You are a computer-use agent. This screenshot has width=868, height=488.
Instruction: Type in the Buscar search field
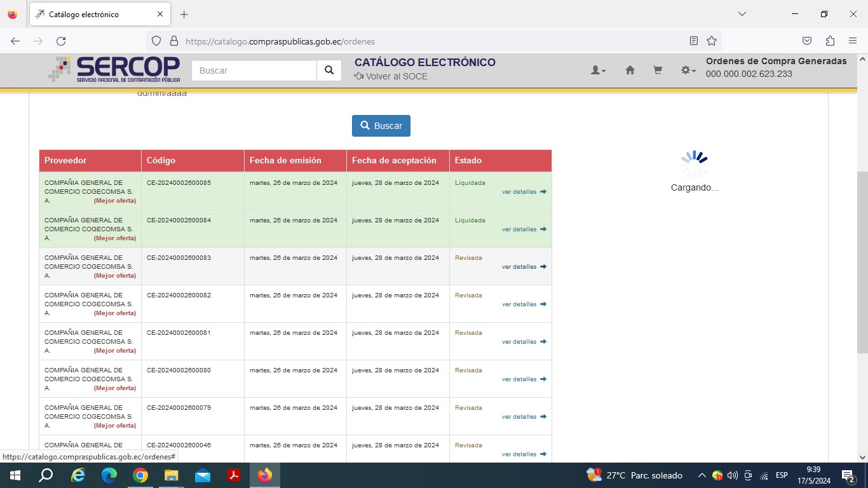pos(254,71)
